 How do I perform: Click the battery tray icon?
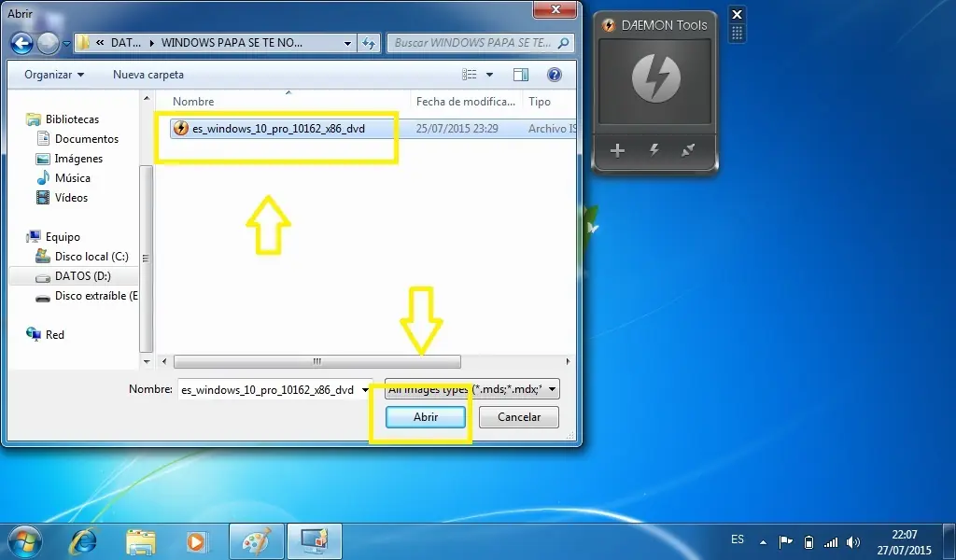[808, 541]
